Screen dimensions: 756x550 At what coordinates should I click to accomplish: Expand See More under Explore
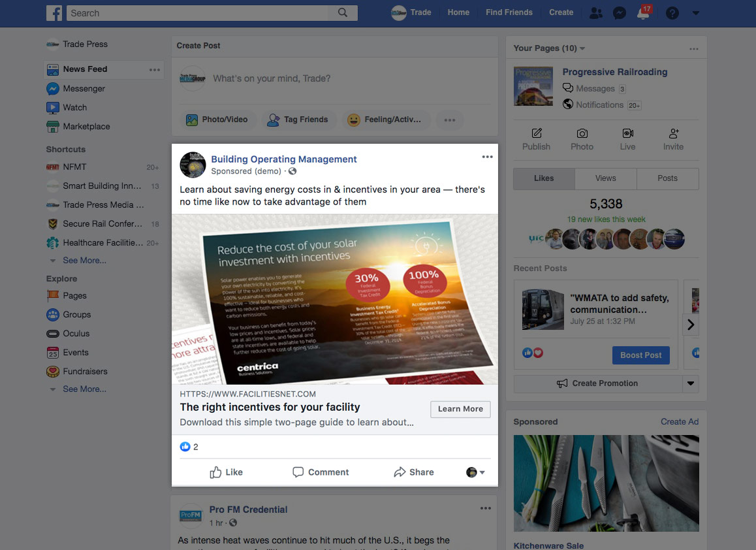coord(84,389)
